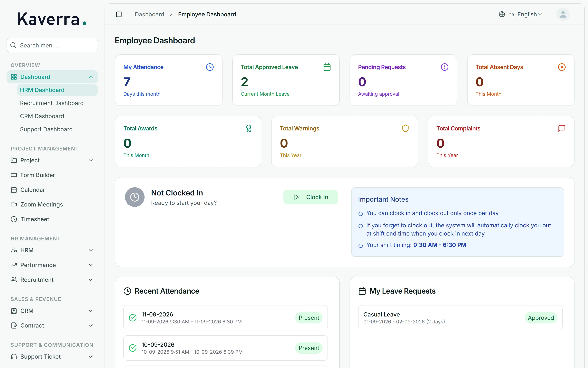Open Zoom Meetings
This screenshot has height=368, width=588.
(x=52, y=204)
